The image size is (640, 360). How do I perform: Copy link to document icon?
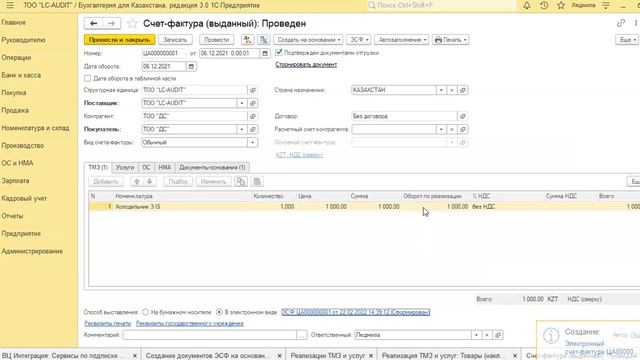click(621, 23)
